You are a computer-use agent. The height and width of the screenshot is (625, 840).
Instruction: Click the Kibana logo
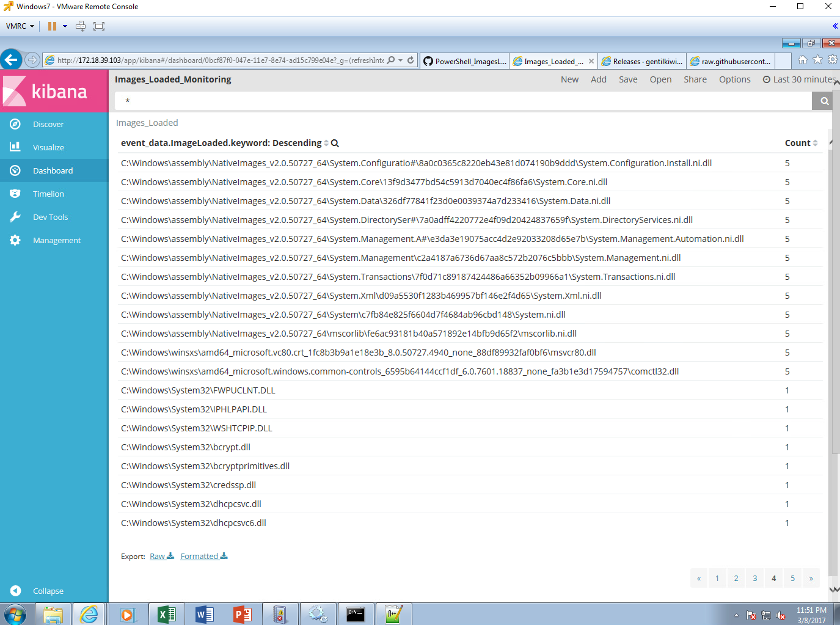[54, 91]
